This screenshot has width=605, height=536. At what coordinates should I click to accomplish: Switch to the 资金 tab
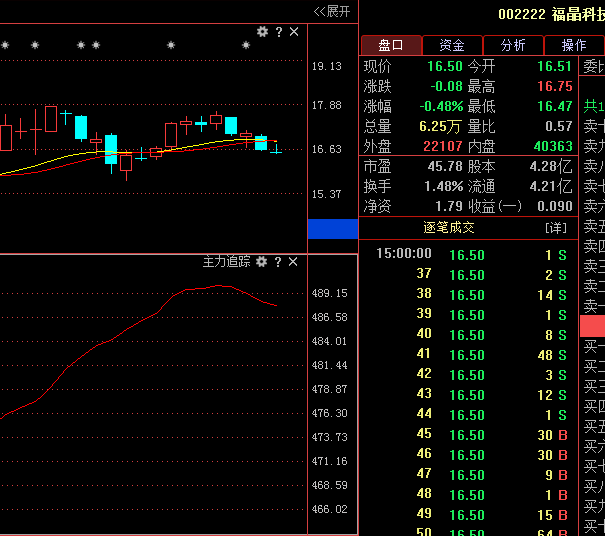[x=452, y=45]
